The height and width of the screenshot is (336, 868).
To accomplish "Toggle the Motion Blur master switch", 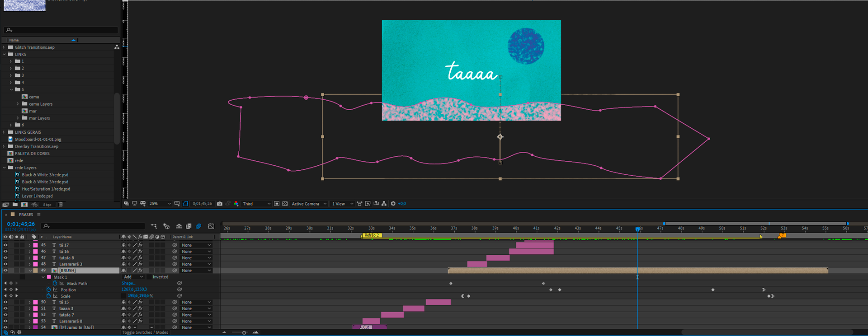I will click(198, 226).
